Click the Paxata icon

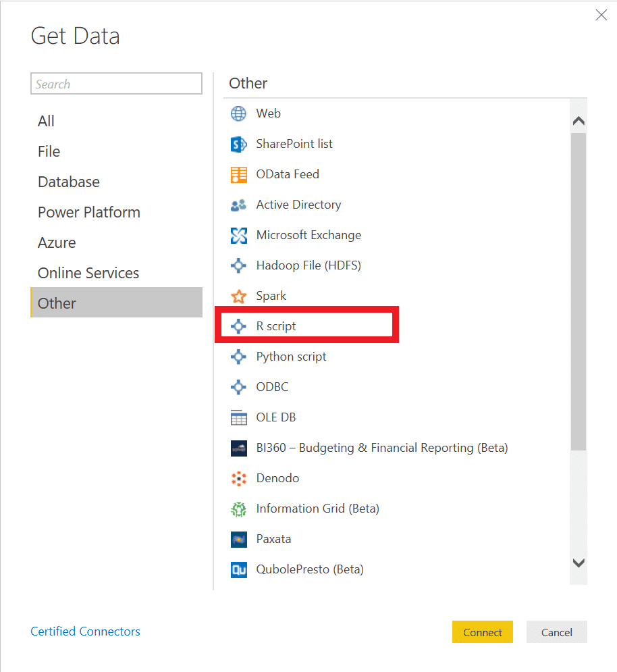(239, 540)
